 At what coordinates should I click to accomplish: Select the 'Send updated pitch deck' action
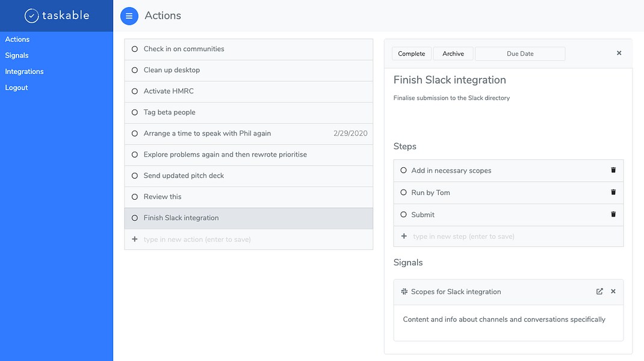(184, 176)
